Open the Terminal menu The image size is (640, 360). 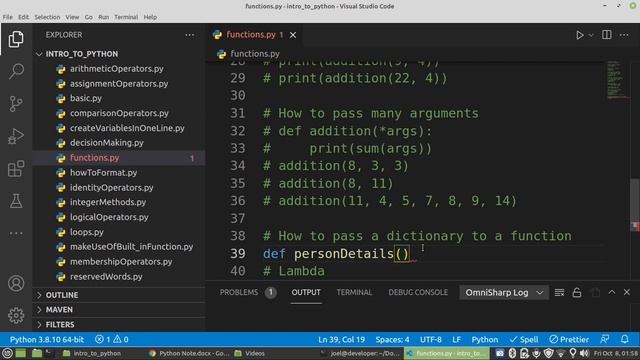pyautogui.click(x=126, y=17)
